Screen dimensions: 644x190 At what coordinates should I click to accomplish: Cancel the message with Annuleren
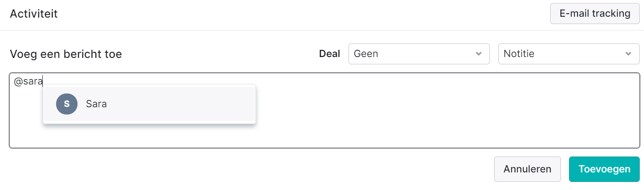pyautogui.click(x=527, y=169)
